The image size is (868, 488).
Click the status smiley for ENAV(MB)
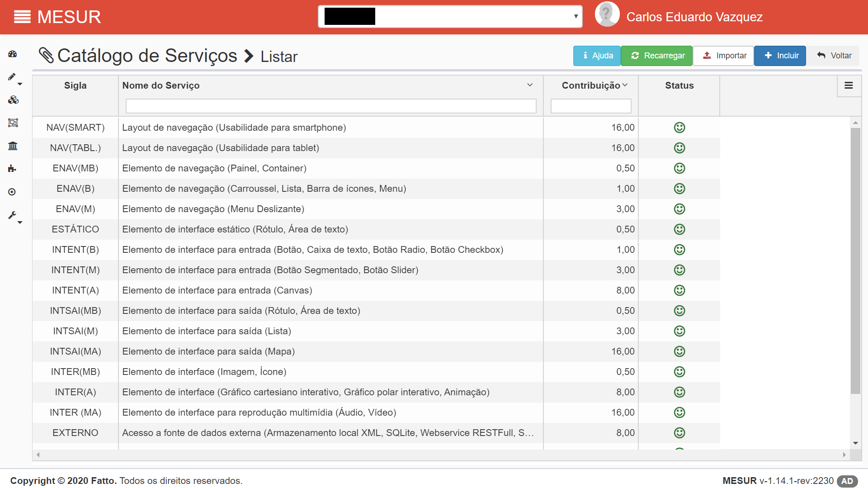pyautogui.click(x=679, y=168)
